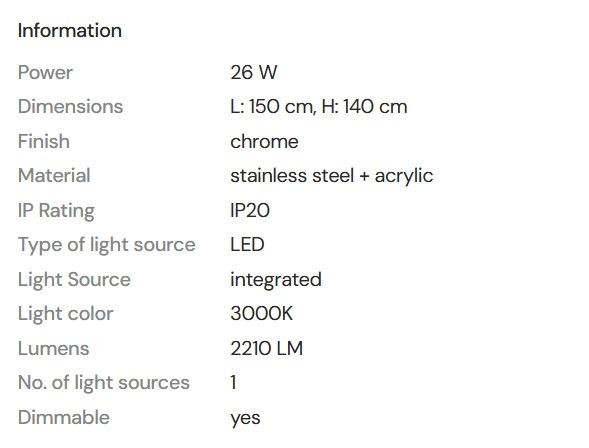Image resolution: width=589 pixels, height=448 pixels.
Task: Select the Power label
Action: point(45,72)
